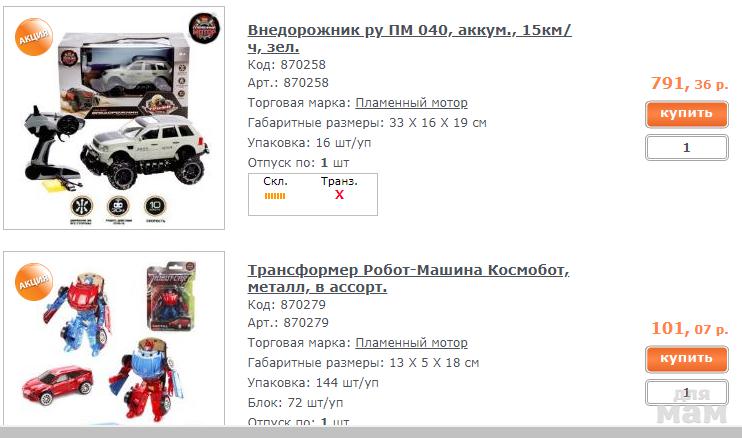Click the Пламенный мотор logo on the jeep photo

pos(204,28)
